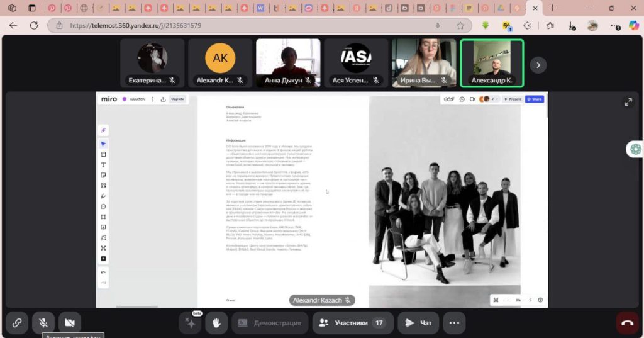Zoom in with the Miro plus button
Image resolution: width=644 pixels, height=338 pixels.
(x=530, y=300)
